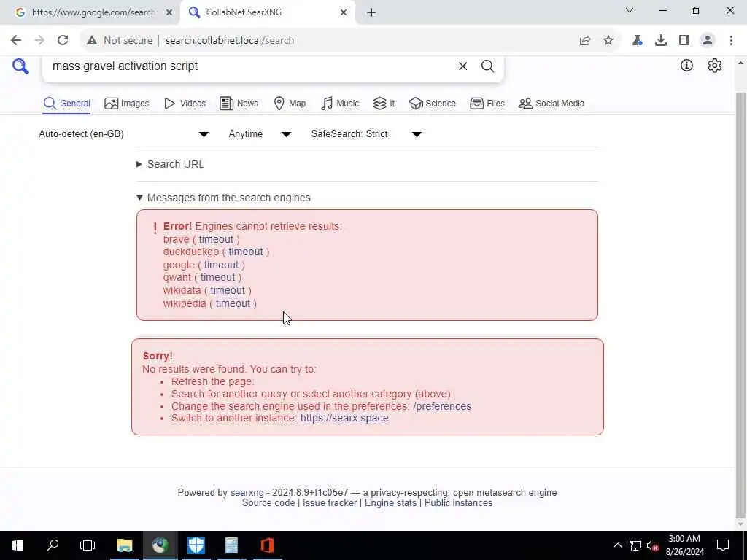Click the wikidata timeout link
Viewport: 747px width, 560px height.
[228, 290]
